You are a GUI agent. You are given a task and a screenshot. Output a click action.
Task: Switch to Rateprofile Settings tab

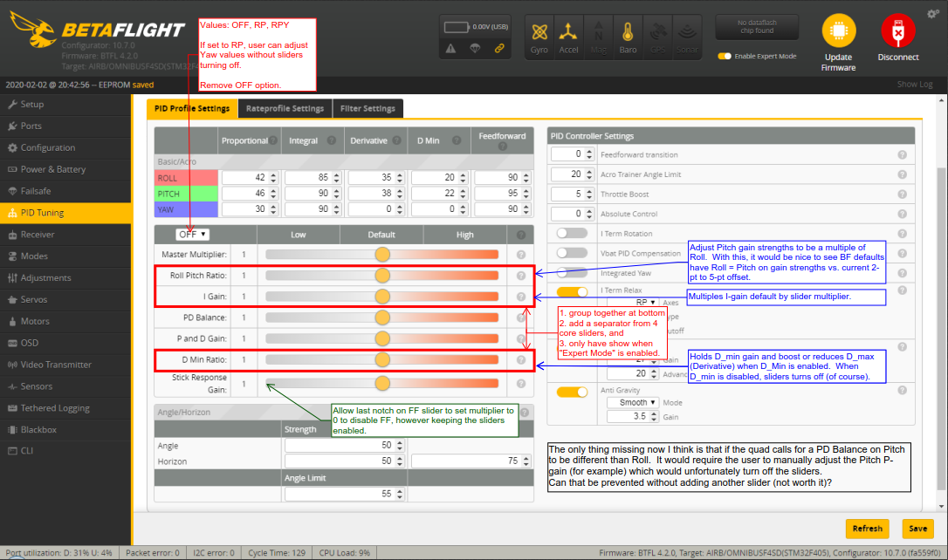tap(285, 108)
